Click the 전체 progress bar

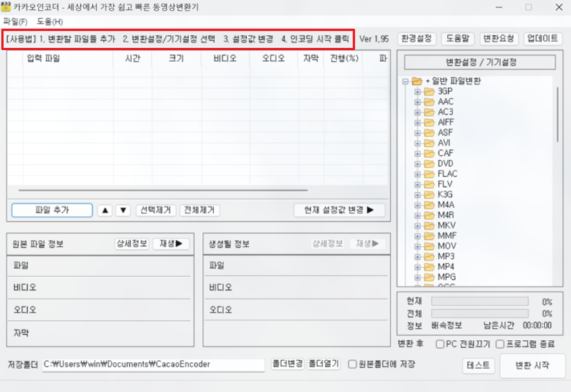pyautogui.click(x=480, y=313)
